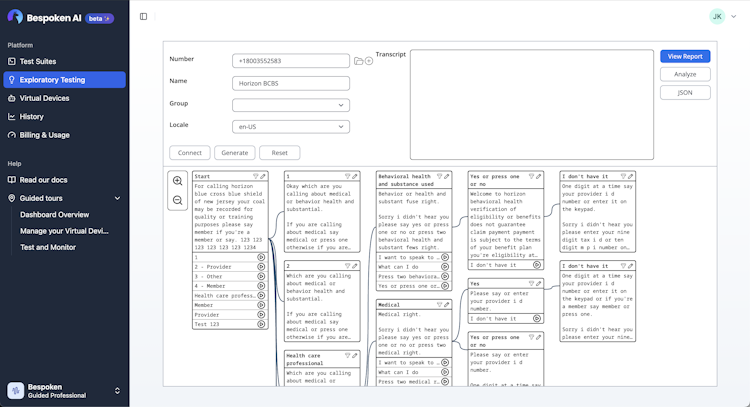750x407 pixels.
Task: Open the Group dropdown
Action: tap(291, 105)
